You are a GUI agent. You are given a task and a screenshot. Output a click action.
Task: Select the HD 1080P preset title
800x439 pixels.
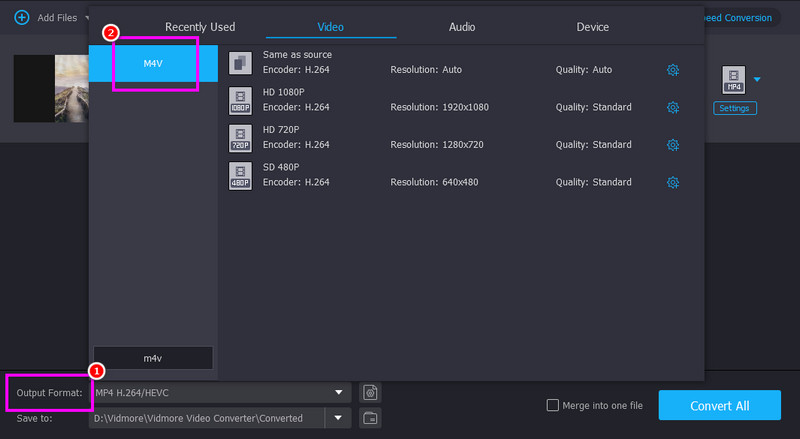pyautogui.click(x=284, y=92)
